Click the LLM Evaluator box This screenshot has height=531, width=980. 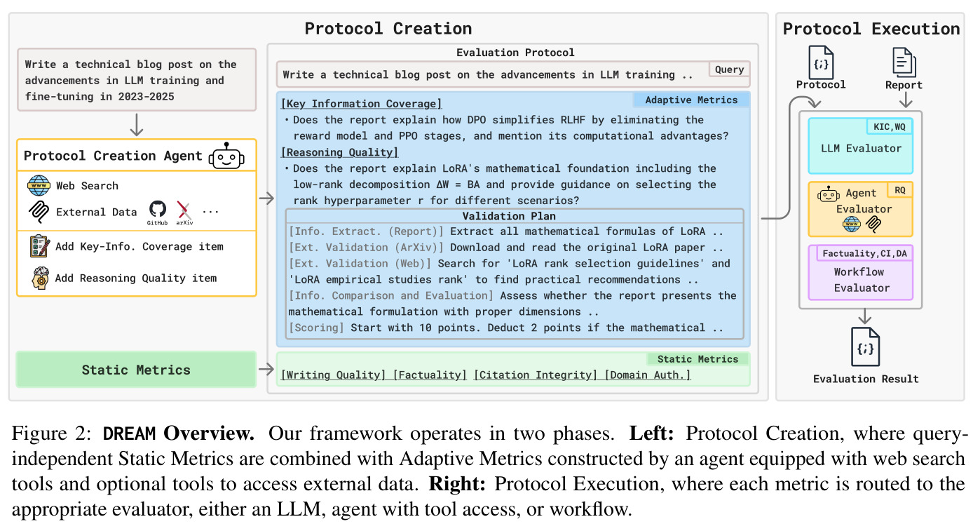point(861,146)
